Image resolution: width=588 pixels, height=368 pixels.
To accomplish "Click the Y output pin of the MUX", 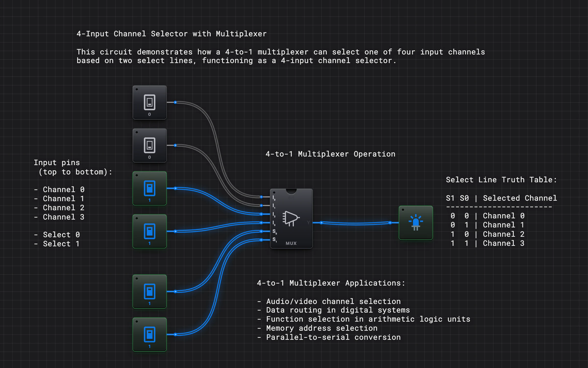I will 321,223.
